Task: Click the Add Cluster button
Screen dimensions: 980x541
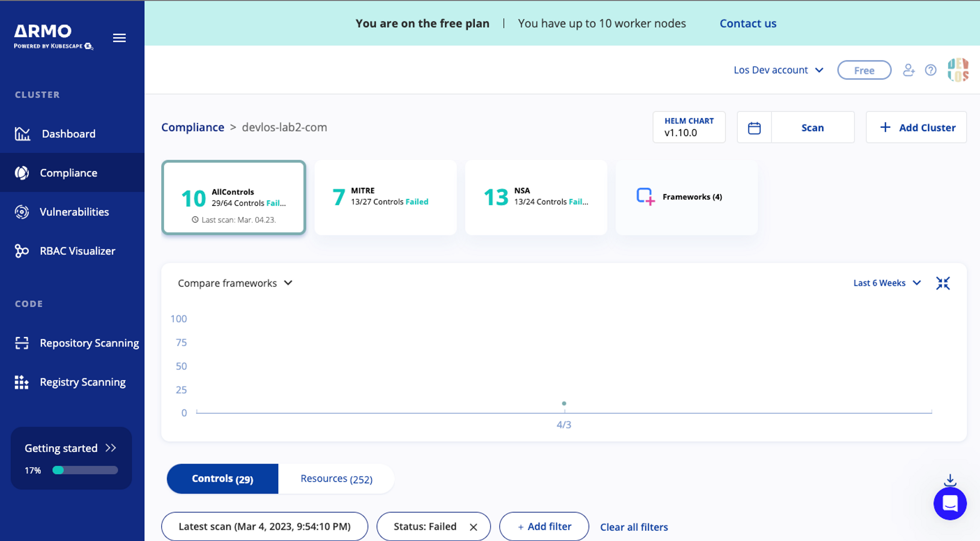Action: 916,127
